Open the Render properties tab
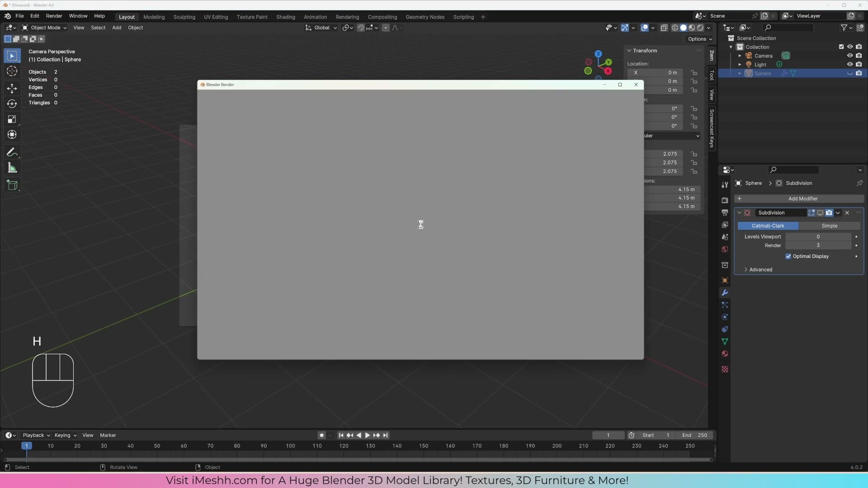 click(x=725, y=200)
